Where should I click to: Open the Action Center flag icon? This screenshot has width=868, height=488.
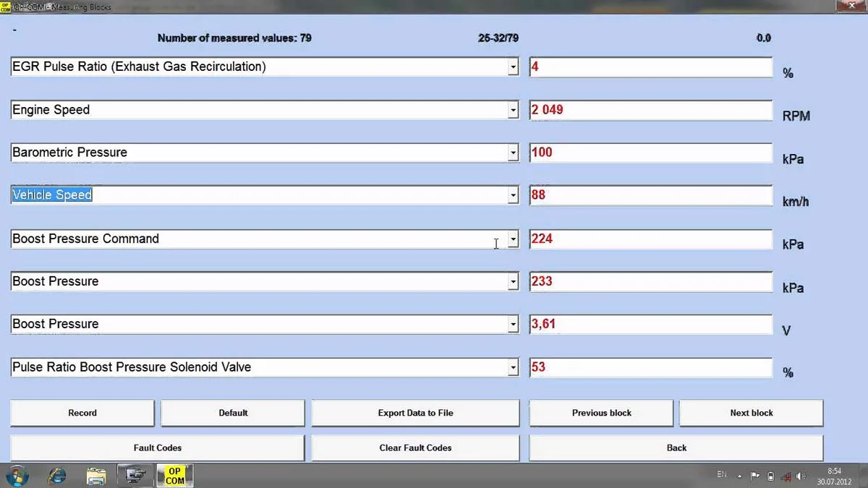point(755,476)
